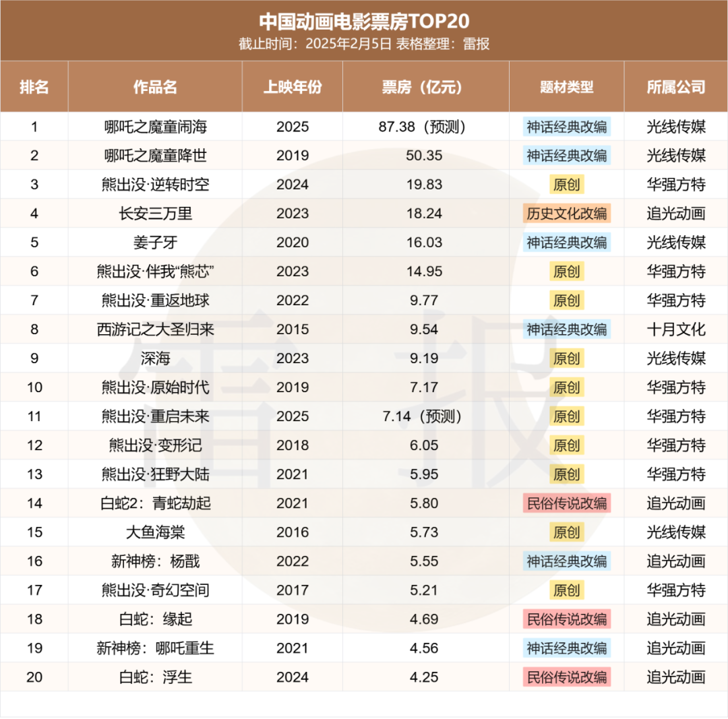Click 神话经典改编 tag in 姜子牙 row
This screenshot has height=719, width=728.
566,243
